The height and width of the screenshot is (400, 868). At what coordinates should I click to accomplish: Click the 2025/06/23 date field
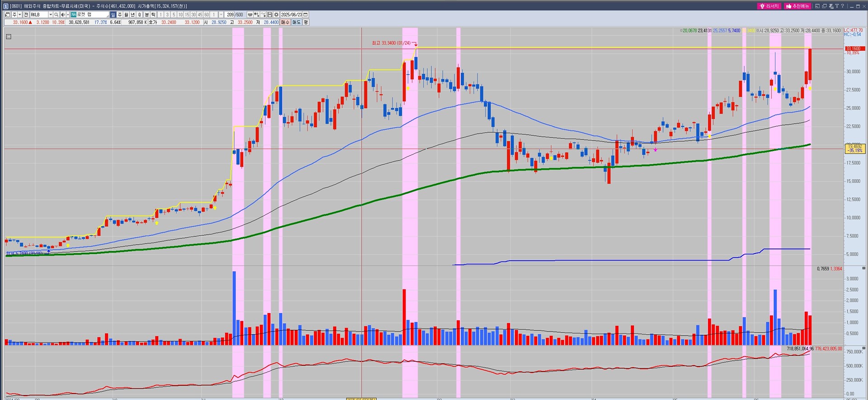(x=292, y=14)
